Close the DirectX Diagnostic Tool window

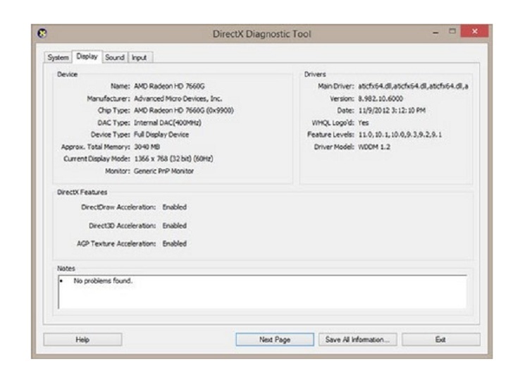click(474, 33)
